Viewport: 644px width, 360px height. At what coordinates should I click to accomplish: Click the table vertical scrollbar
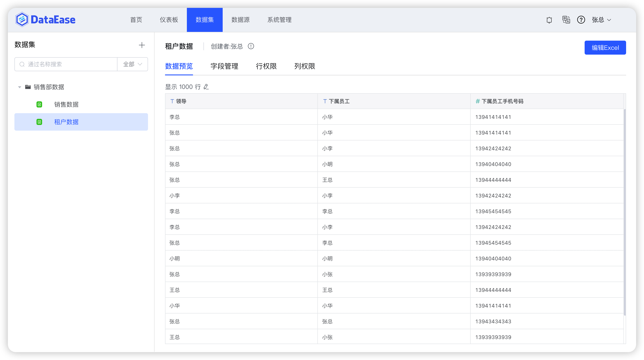pos(625,212)
